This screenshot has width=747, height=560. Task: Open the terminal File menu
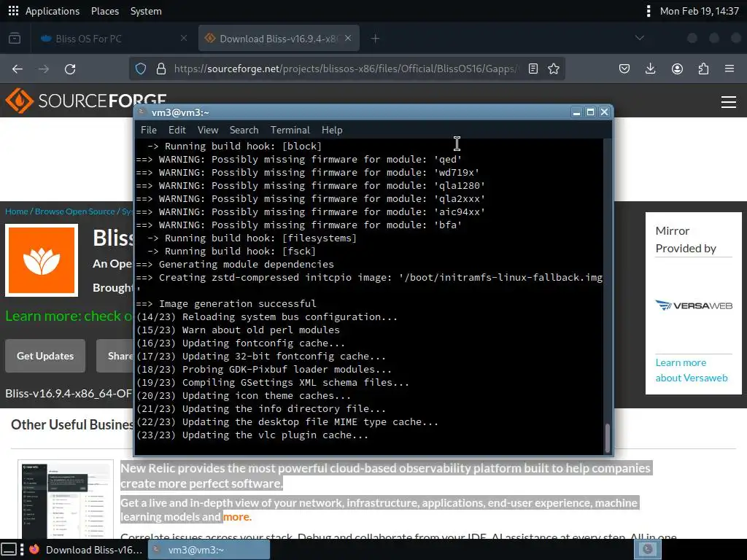pyautogui.click(x=148, y=130)
